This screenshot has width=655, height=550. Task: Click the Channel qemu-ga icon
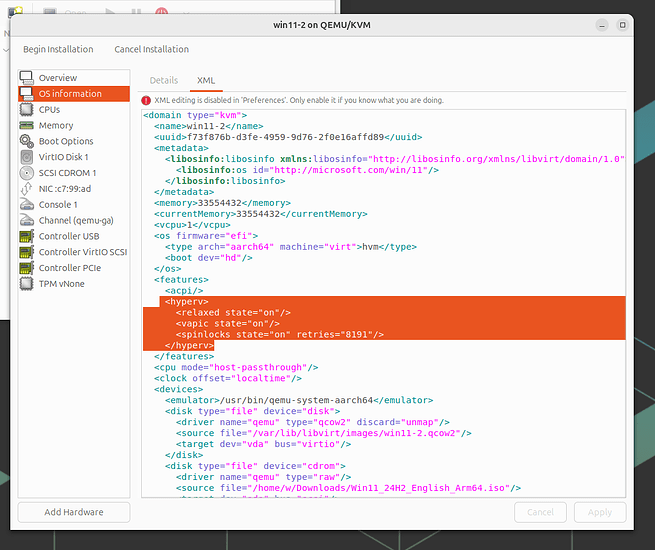coord(26,220)
